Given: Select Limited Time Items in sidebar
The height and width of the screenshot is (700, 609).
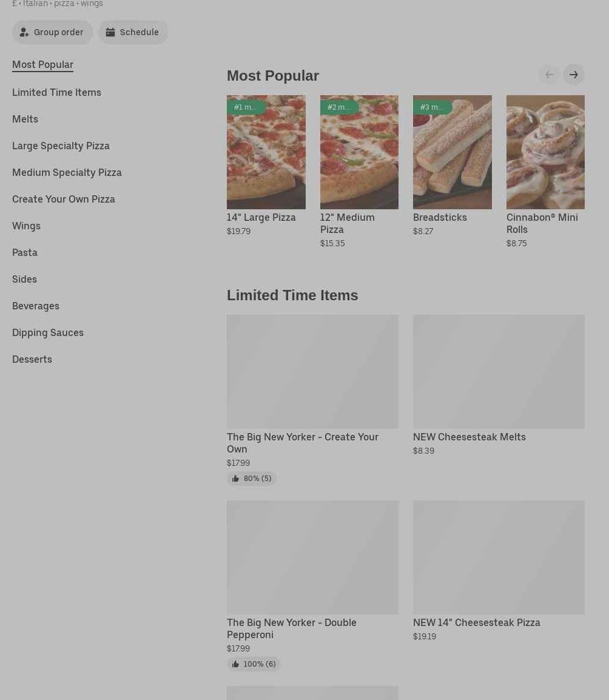Looking at the screenshot, I should coord(56,92).
